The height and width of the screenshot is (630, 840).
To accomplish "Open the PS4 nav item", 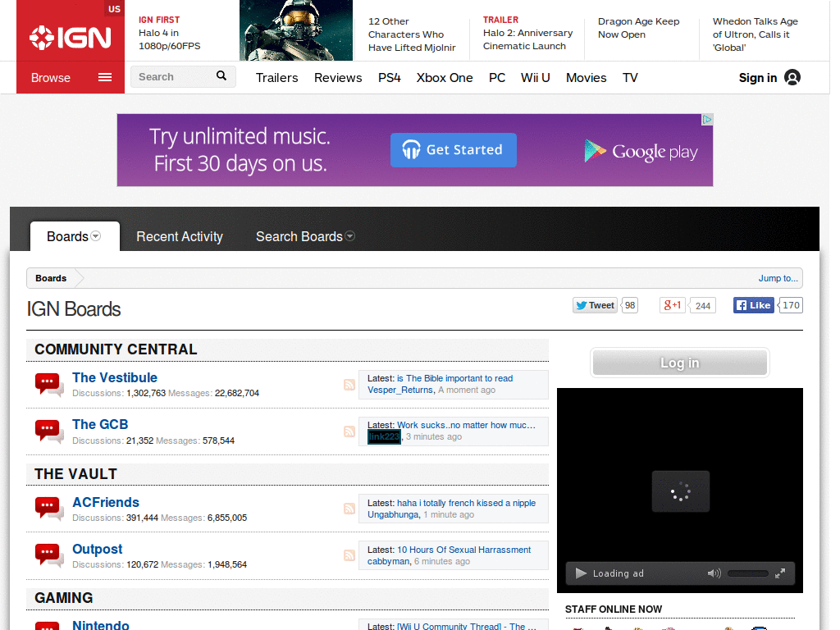I will click(x=390, y=78).
